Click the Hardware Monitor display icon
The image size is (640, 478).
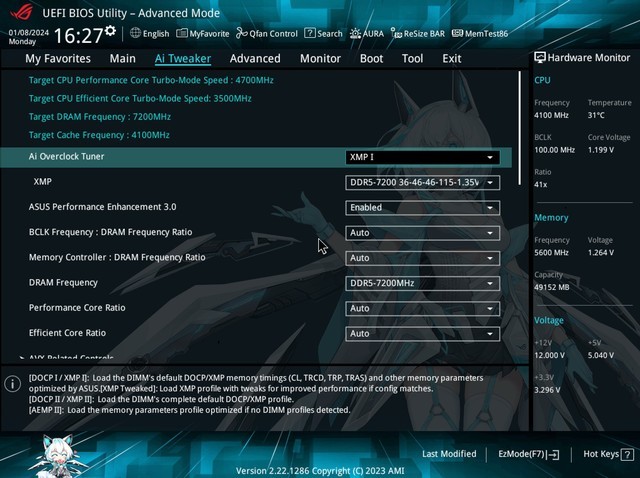coord(540,58)
